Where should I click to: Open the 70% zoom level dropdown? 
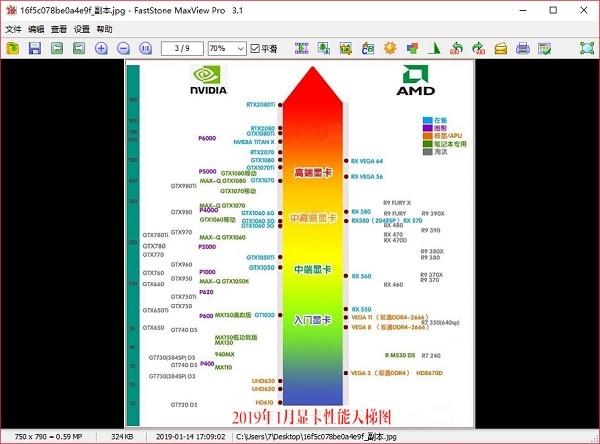point(226,48)
